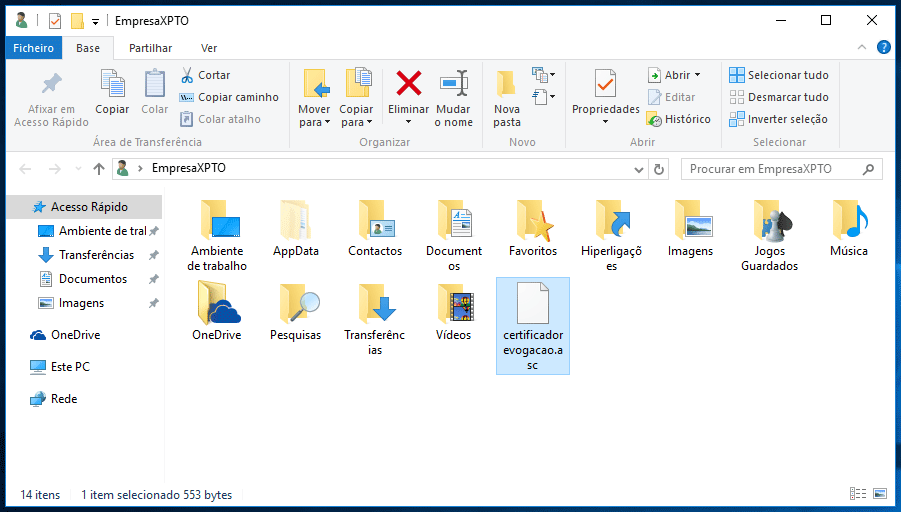
Task: Create a folder with Nova pasta
Action: 507,98
